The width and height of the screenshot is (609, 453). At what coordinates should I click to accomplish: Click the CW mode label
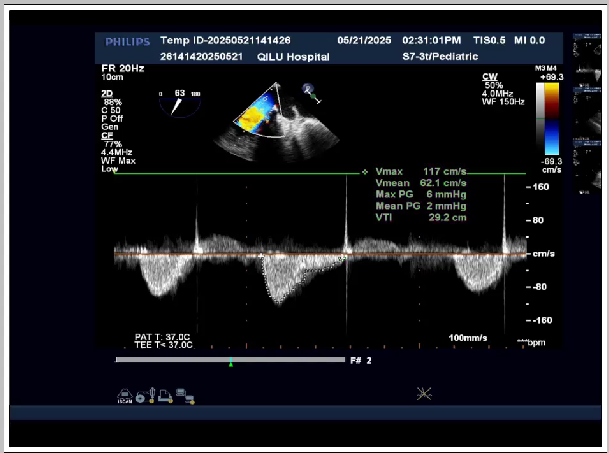[x=489, y=75]
